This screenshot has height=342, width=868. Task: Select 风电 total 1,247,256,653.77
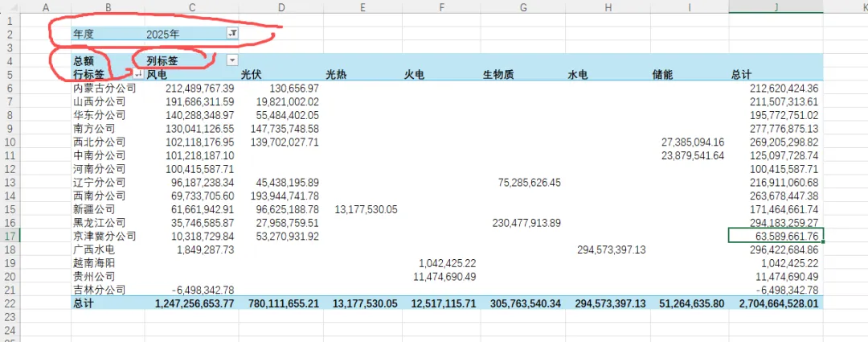(194, 303)
